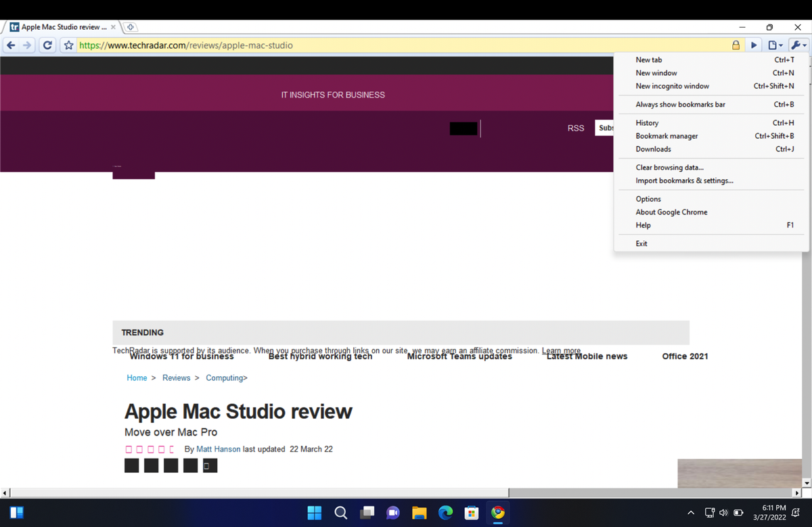The width and height of the screenshot is (812, 527).
Task: Bookmark this page with the star icon
Action: pos(68,46)
